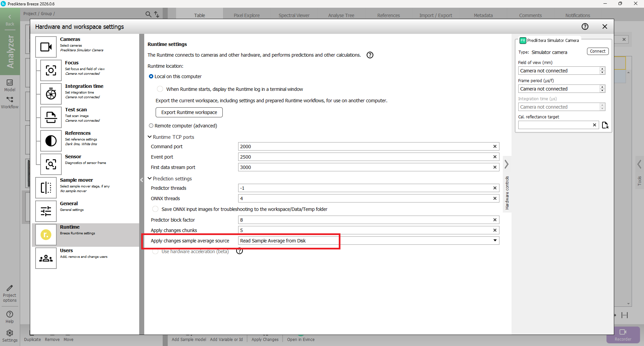Viewport: 644px width, 346px height.
Task: Clear the Cal. reflectance target field
Action: coord(594,125)
